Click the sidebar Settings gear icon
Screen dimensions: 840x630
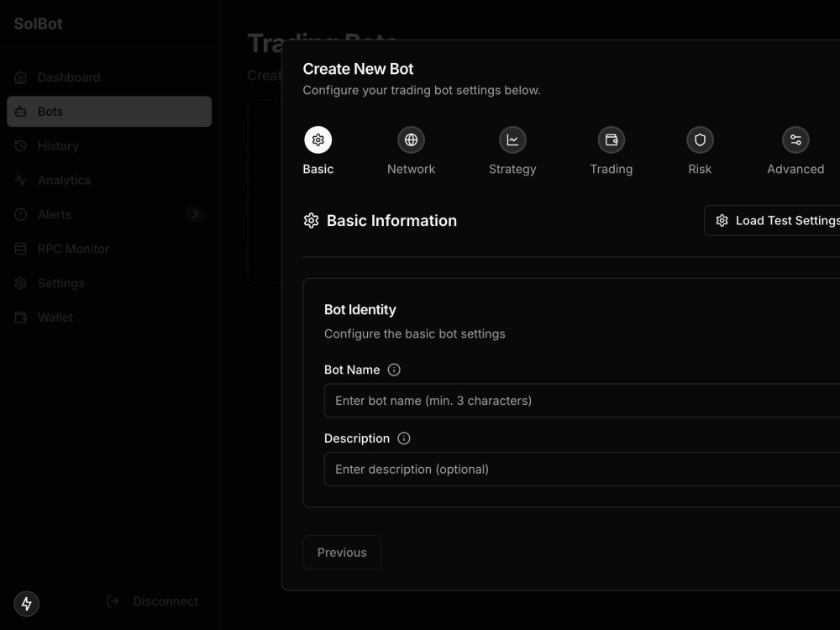click(x=20, y=283)
